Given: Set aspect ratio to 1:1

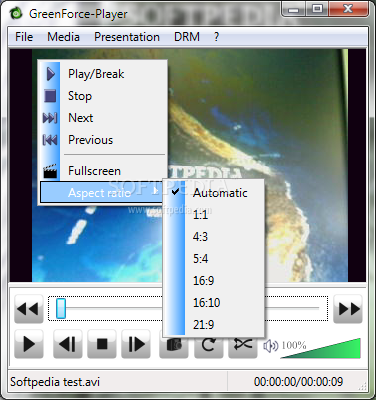Looking at the screenshot, I should (x=214, y=215).
